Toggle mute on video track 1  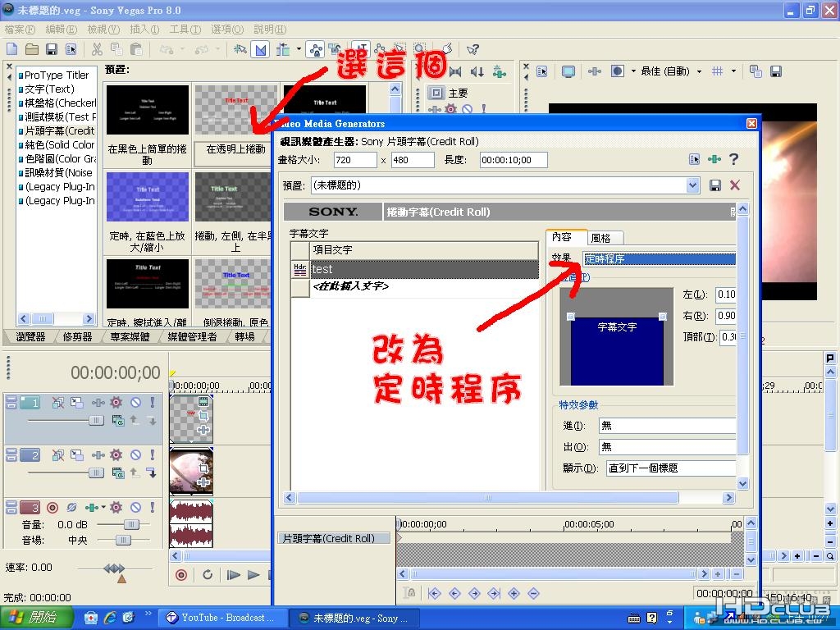(x=135, y=402)
